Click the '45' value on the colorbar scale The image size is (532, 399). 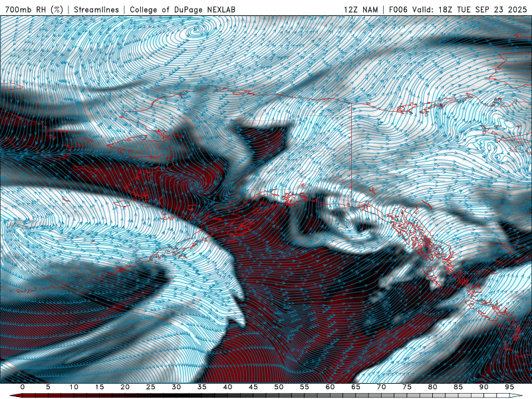(253, 387)
